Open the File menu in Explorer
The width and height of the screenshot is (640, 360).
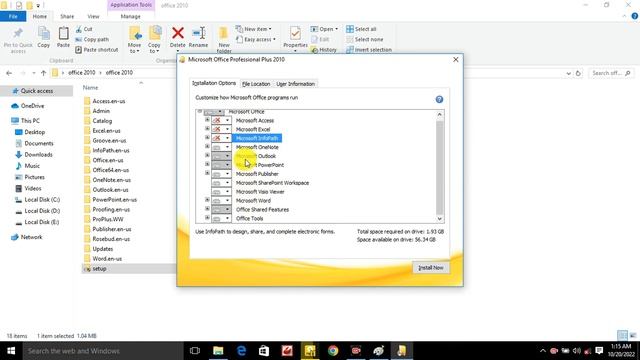(13, 16)
